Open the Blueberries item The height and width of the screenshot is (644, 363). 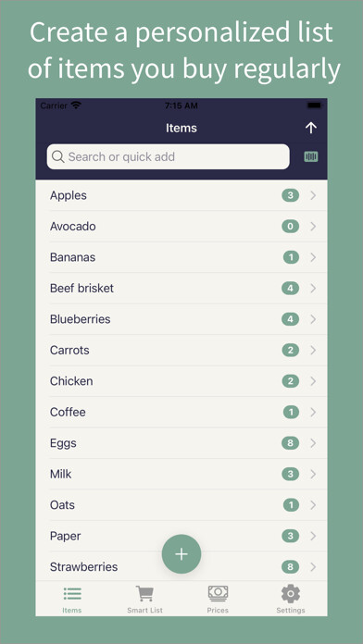click(181, 319)
